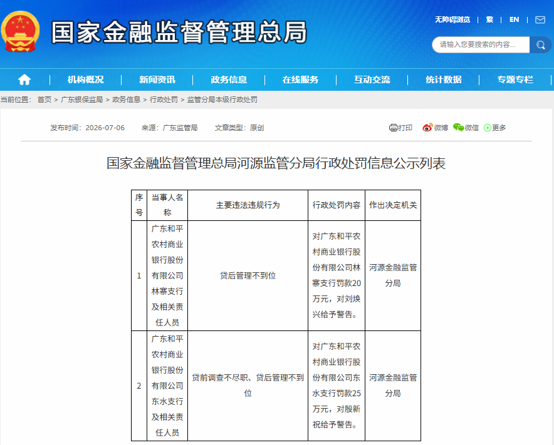Click the serial number 2 cell

pos(139,386)
